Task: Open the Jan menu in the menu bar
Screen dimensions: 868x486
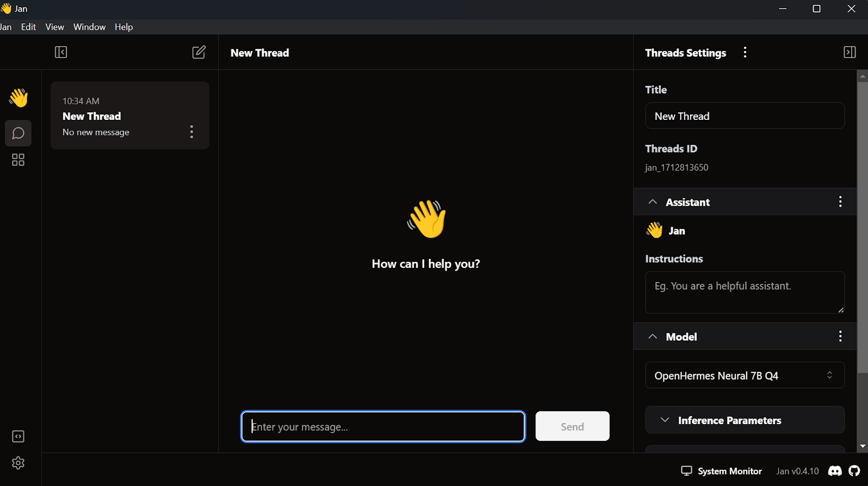Action: click(x=6, y=27)
